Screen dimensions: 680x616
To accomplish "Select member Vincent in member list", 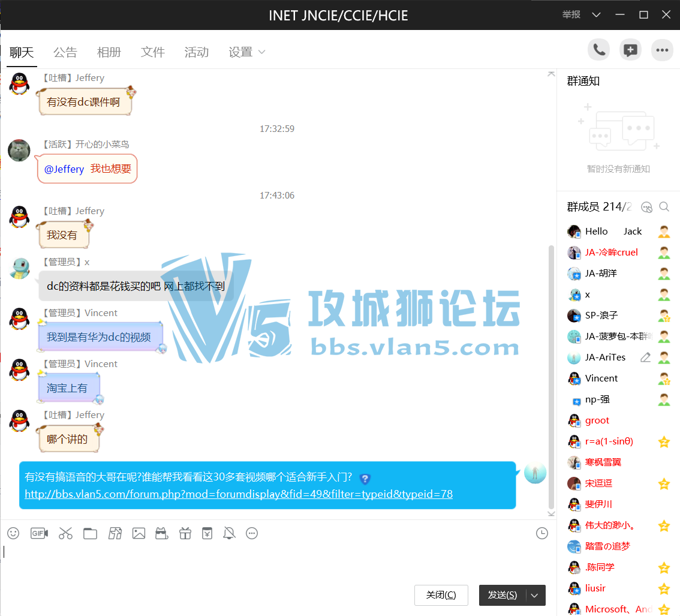I will (x=618, y=378).
